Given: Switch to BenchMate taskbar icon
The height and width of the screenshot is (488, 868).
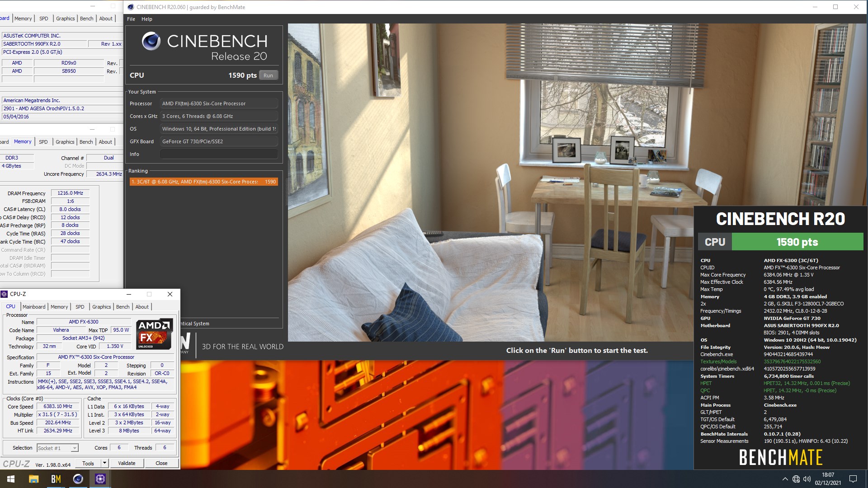Looking at the screenshot, I should [x=56, y=479].
